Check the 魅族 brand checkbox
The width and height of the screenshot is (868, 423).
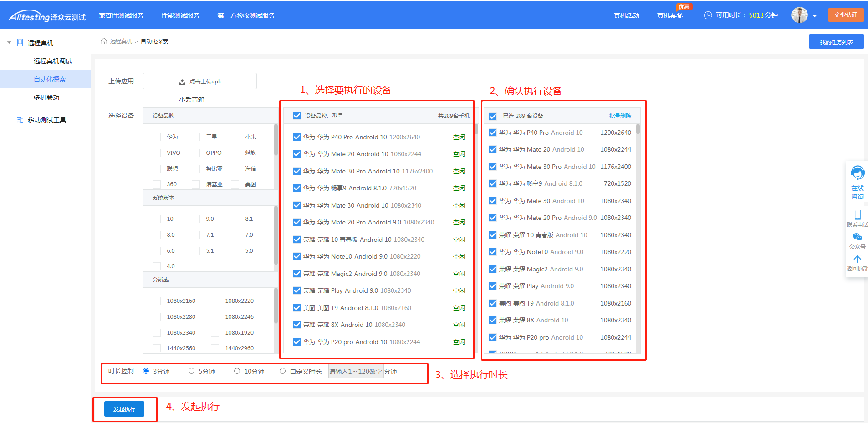[235, 153]
